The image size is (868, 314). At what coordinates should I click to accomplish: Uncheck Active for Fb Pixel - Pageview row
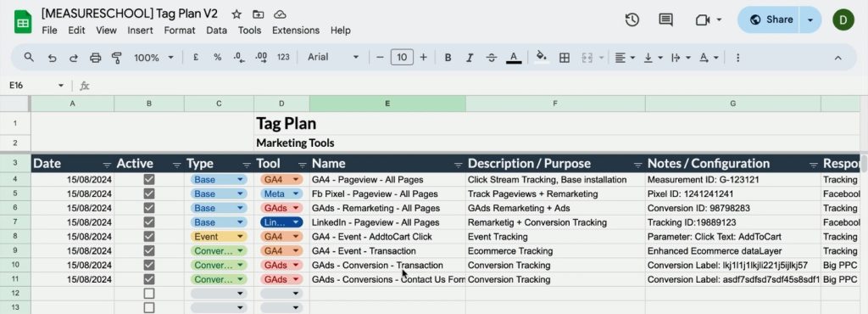[x=148, y=193]
